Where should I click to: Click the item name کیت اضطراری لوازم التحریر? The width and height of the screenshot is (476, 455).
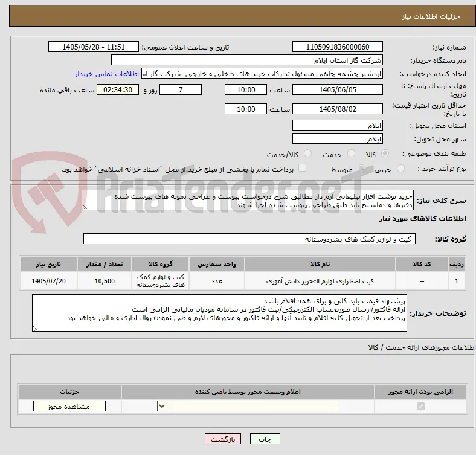point(320,281)
